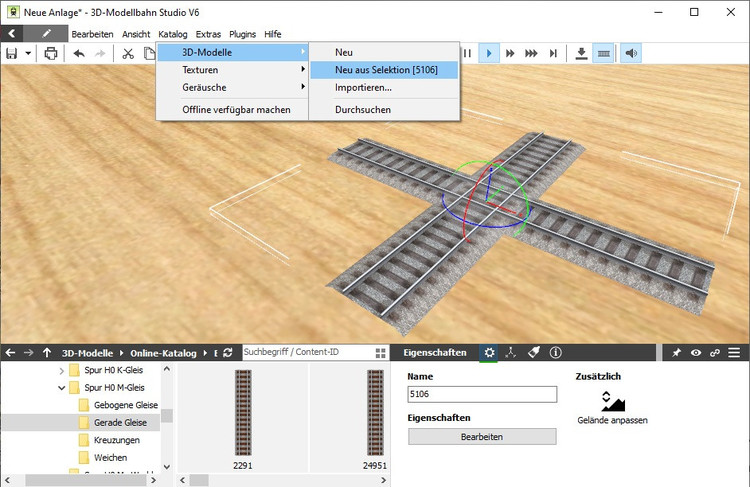The image size is (750, 487).
Task: Click the pencil edit mode button
Action: tap(46, 33)
